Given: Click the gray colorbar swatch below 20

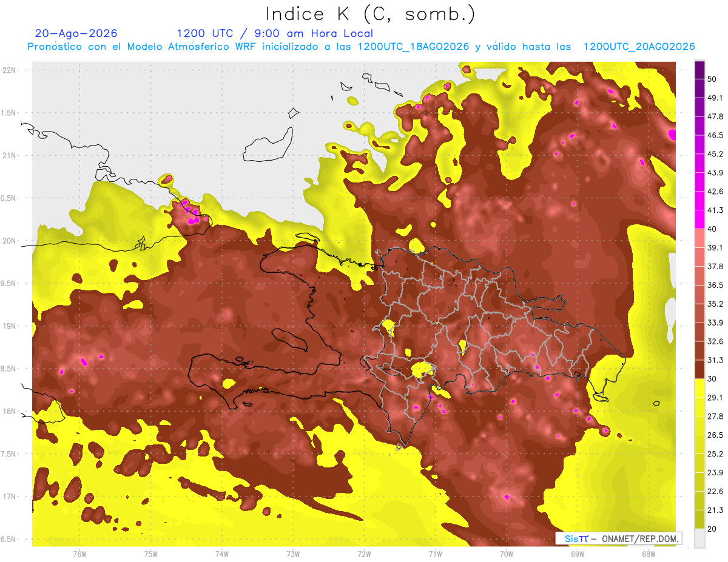Looking at the screenshot, I should (699, 538).
